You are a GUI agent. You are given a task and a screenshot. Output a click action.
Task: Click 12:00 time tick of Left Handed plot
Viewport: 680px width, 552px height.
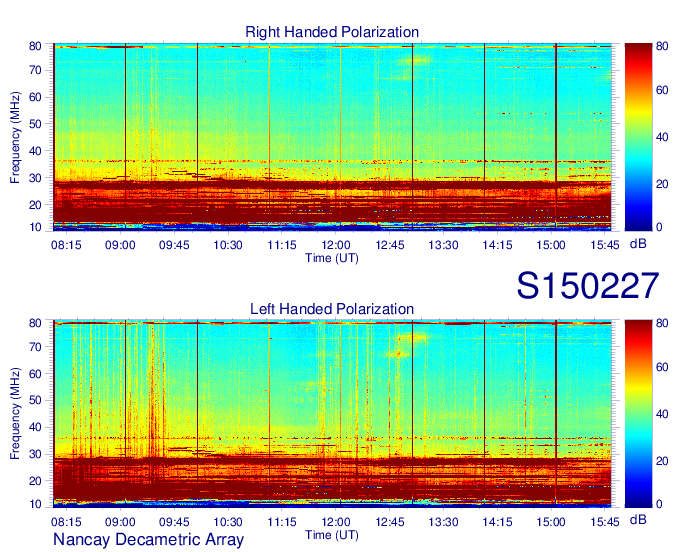click(x=336, y=522)
